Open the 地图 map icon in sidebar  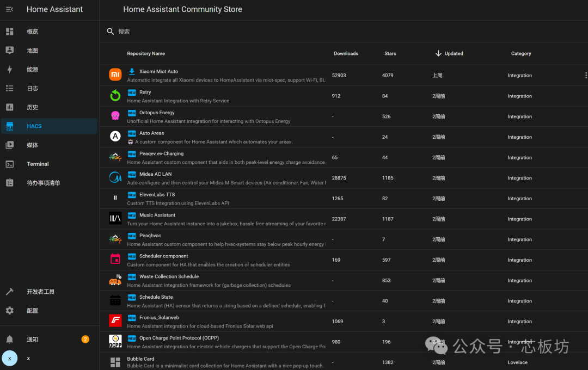(x=10, y=50)
